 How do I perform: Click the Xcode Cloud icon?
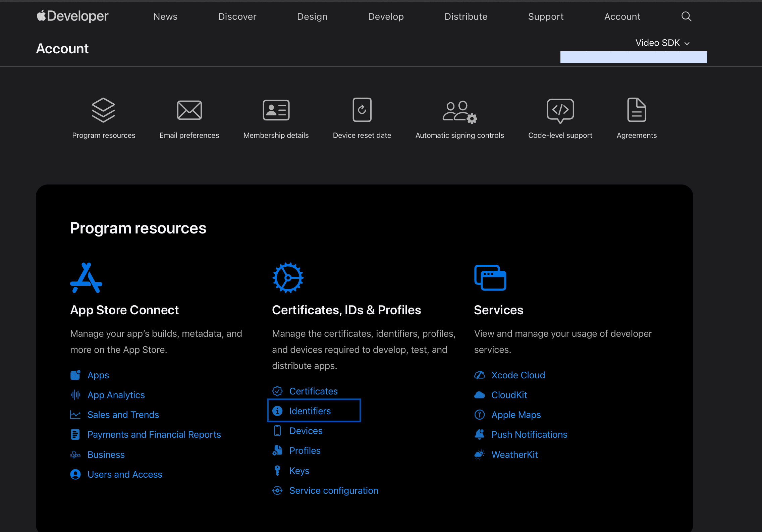[x=480, y=375]
